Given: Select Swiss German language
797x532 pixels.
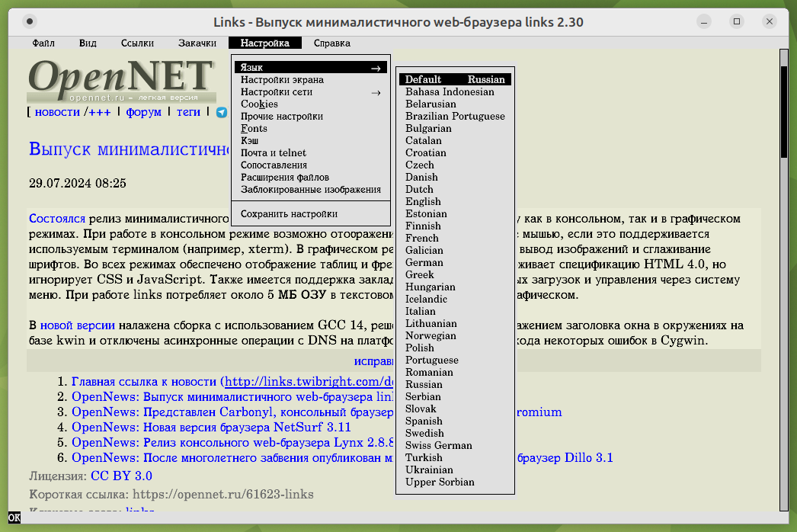Looking at the screenshot, I should point(455,446).
